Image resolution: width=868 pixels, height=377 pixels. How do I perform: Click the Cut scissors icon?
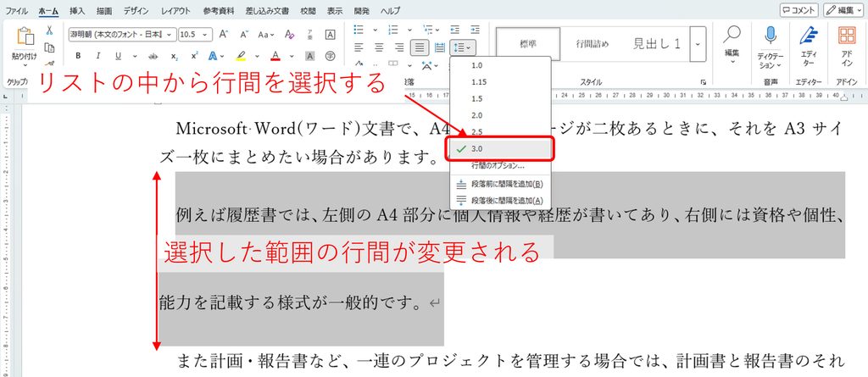pyautogui.click(x=49, y=30)
